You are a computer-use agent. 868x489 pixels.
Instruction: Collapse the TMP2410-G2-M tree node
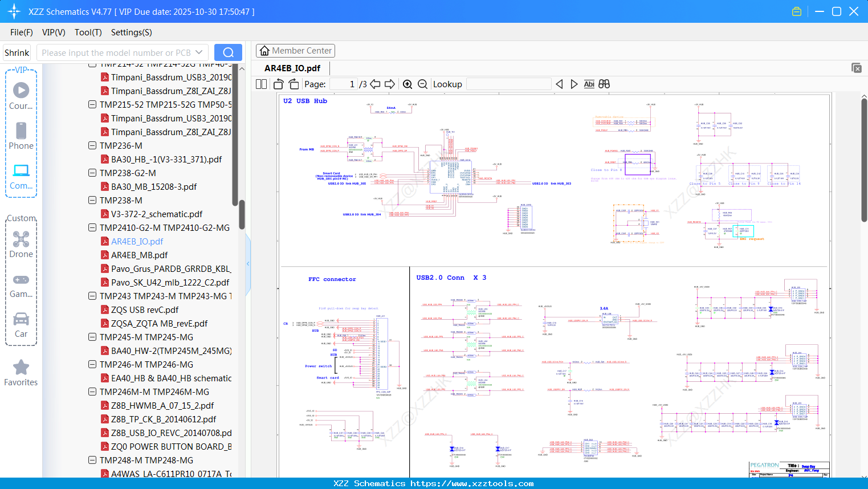92,227
